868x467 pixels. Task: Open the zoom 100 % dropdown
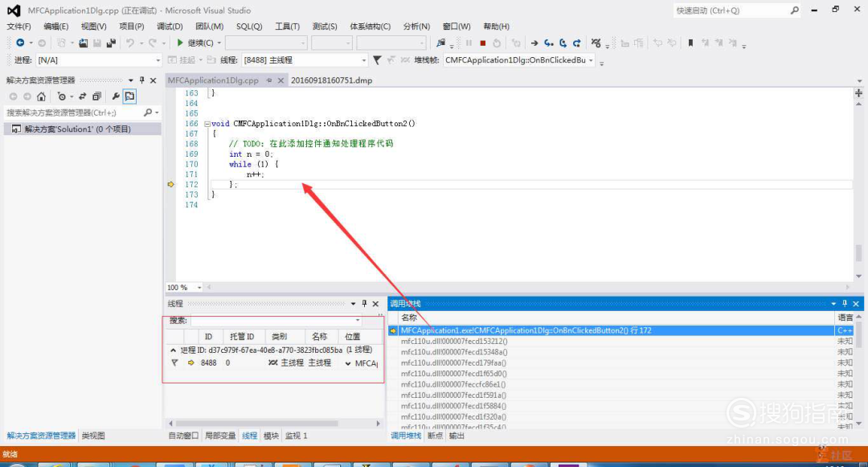(x=199, y=287)
